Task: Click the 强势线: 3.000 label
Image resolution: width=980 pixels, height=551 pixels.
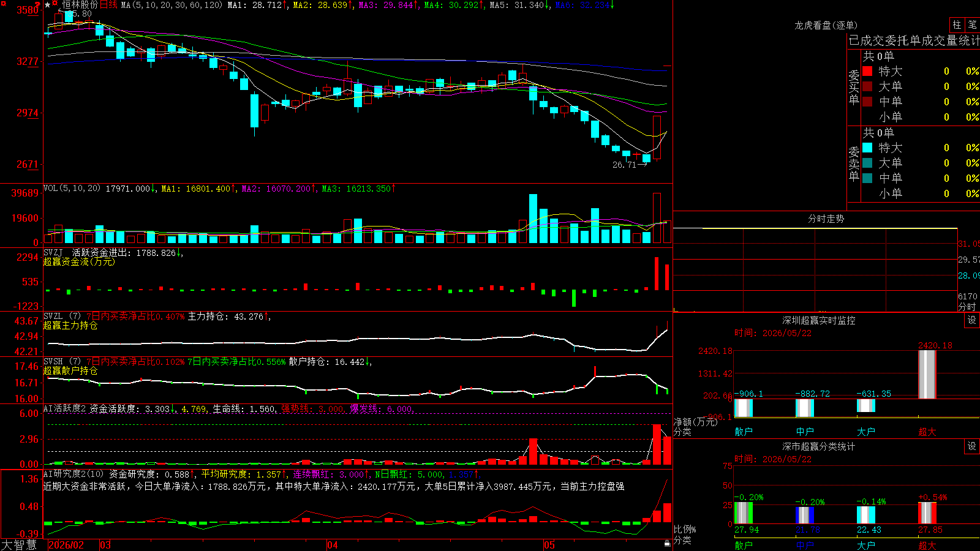Action: (313, 408)
